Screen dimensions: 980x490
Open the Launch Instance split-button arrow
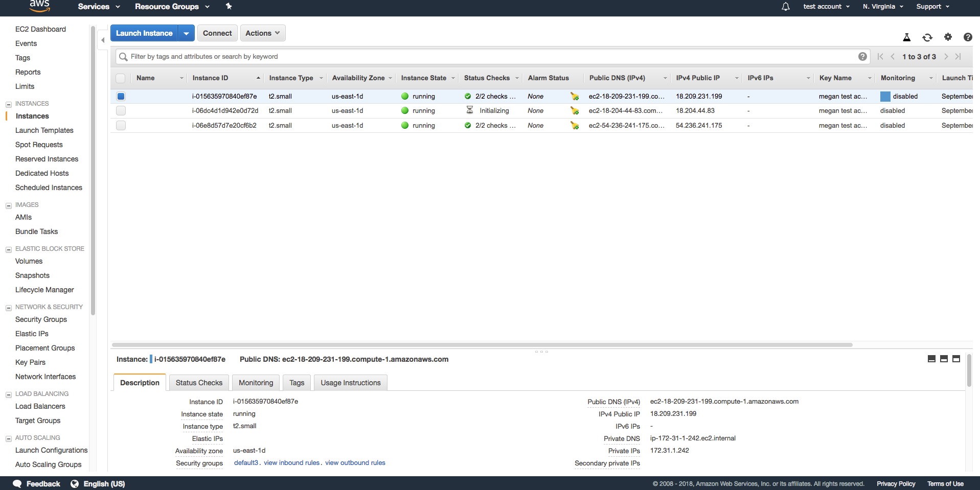[187, 33]
